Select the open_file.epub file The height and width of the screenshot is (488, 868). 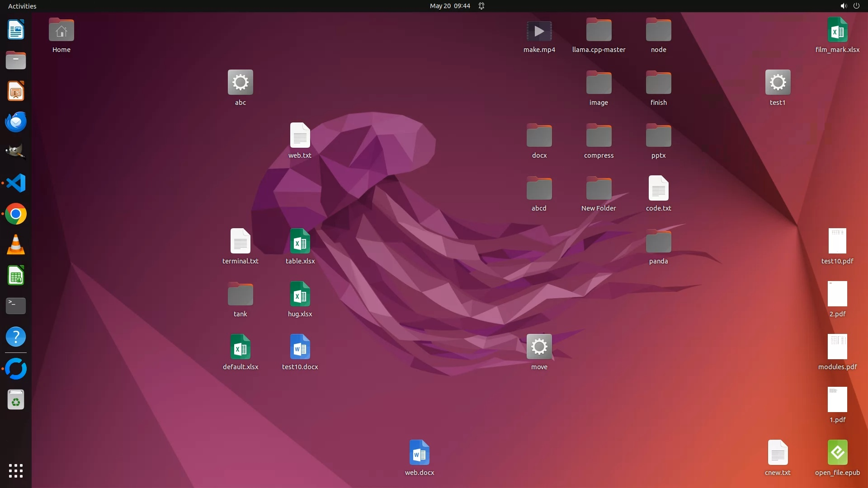point(837,453)
